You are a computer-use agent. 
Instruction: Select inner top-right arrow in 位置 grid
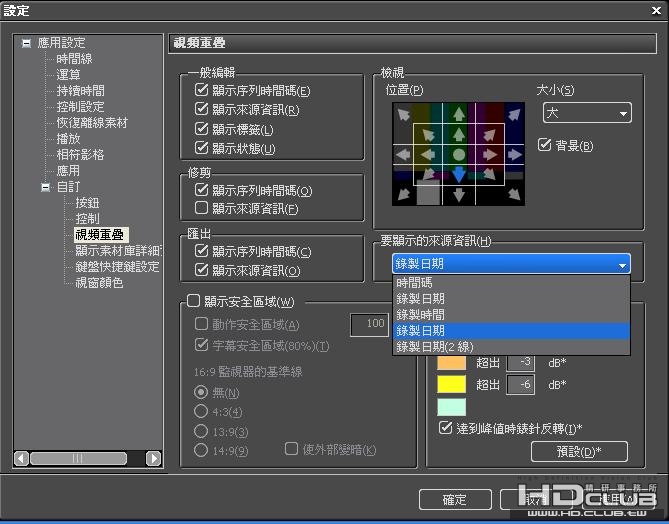click(489, 135)
